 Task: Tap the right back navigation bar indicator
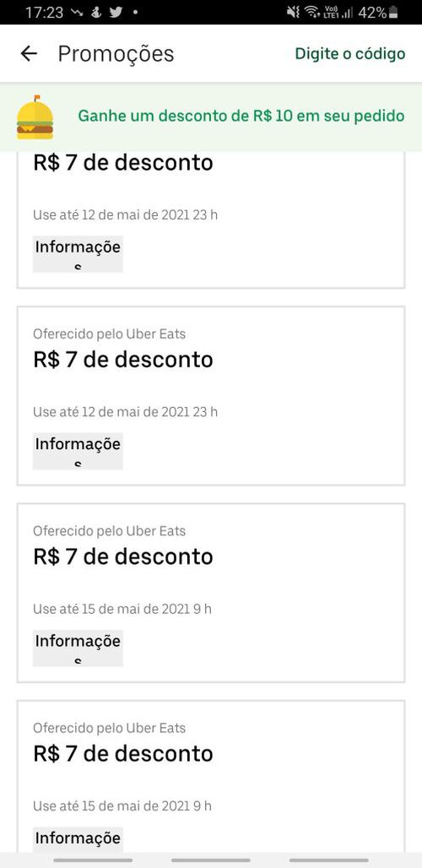click(328, 860)
